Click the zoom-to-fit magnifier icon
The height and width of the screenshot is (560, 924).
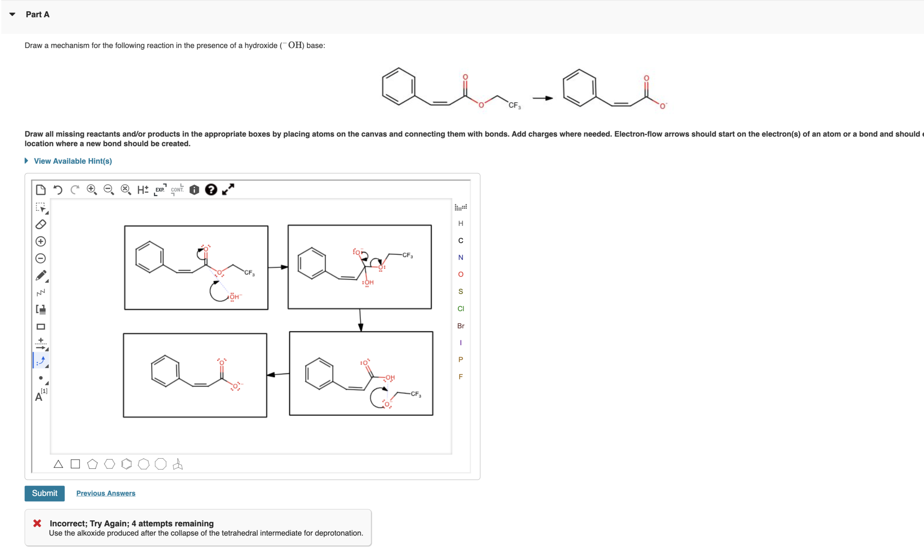(x=126, y=190)
